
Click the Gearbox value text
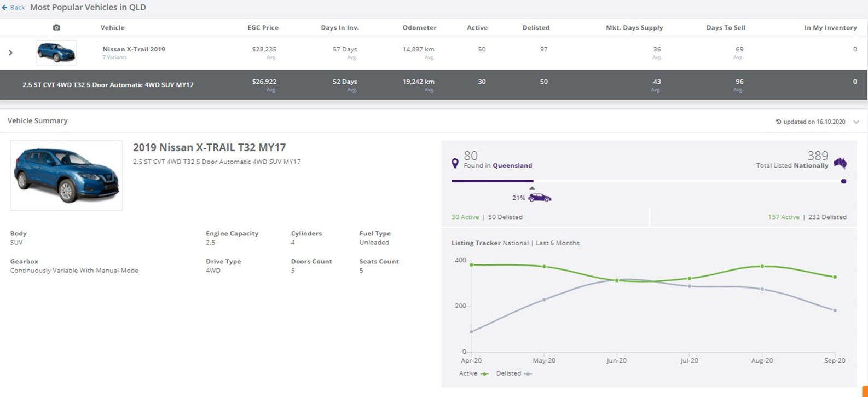tap(74, 271)
